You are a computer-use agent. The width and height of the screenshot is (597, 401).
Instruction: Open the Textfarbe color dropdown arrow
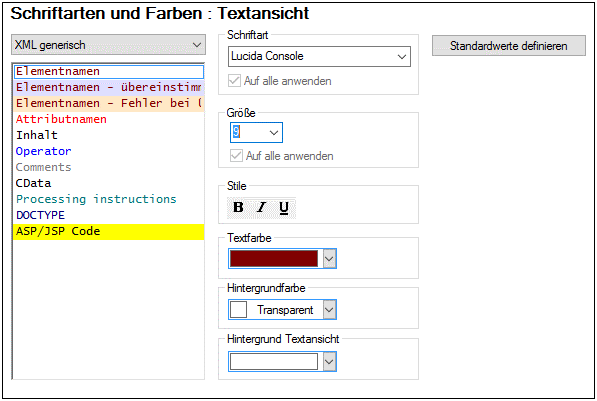[329, 259]
